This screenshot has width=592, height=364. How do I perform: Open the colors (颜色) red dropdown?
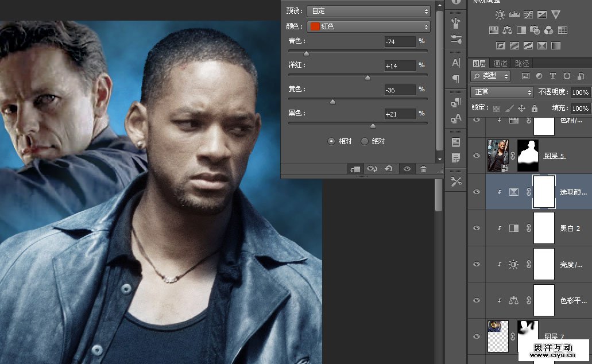pyautogui.click(x=369, y=26)
